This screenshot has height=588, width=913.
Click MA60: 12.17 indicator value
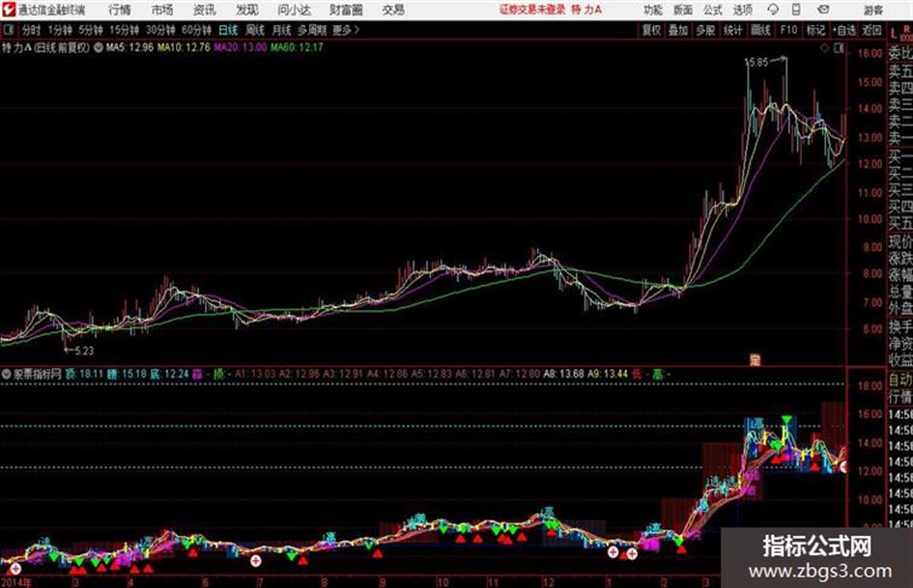click(297, 47)
